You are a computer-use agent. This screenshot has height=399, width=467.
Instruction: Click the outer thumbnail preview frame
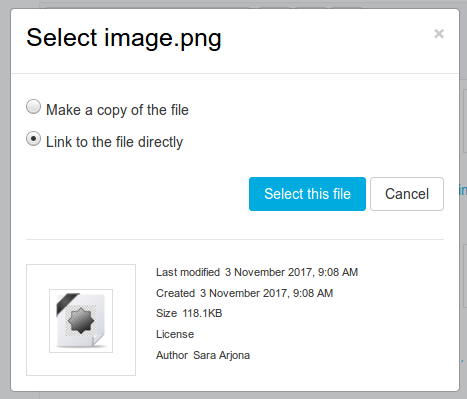[x=81, y=320]
